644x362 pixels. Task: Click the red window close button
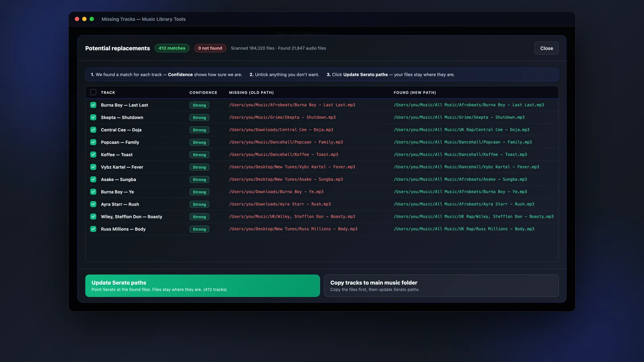77,19
